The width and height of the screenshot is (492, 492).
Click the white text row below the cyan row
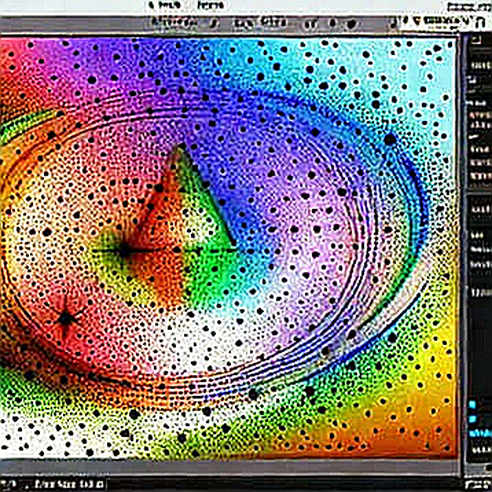point(481,449)
